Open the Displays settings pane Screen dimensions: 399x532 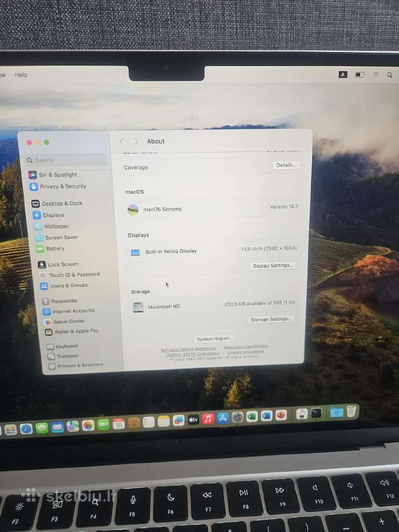(x=48, y=215)
